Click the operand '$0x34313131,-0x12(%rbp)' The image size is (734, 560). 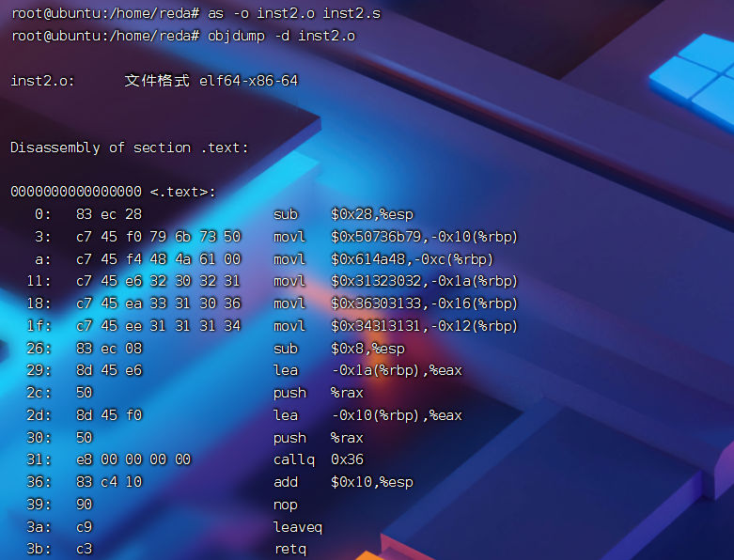pyautogui.click(x=424, y=326)
